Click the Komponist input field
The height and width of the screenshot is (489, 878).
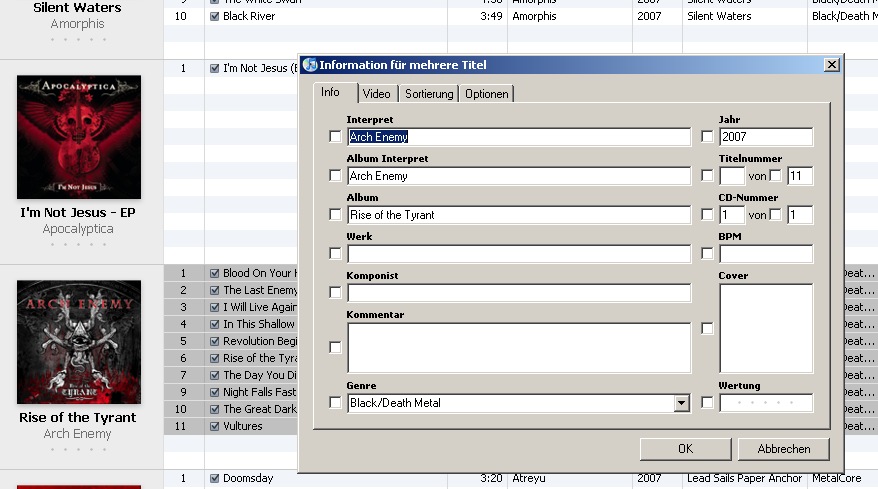point(519,292)
